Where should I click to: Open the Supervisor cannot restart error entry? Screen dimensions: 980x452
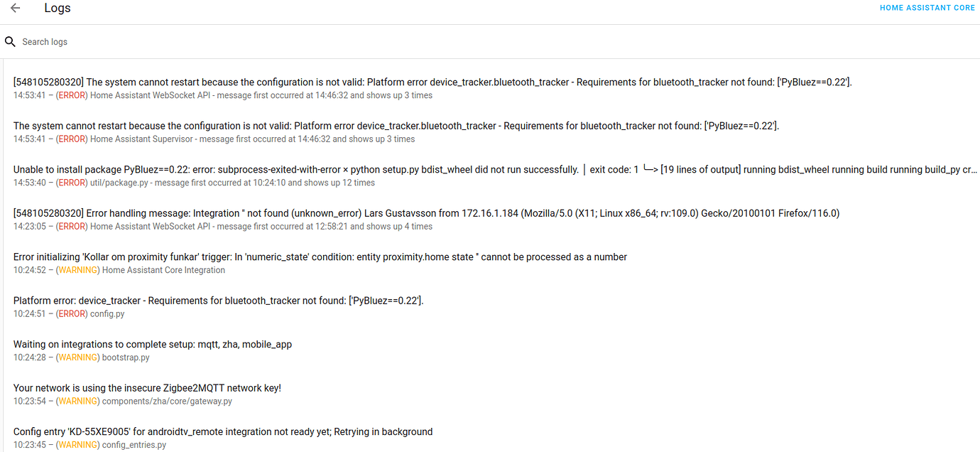click(396, 126)
